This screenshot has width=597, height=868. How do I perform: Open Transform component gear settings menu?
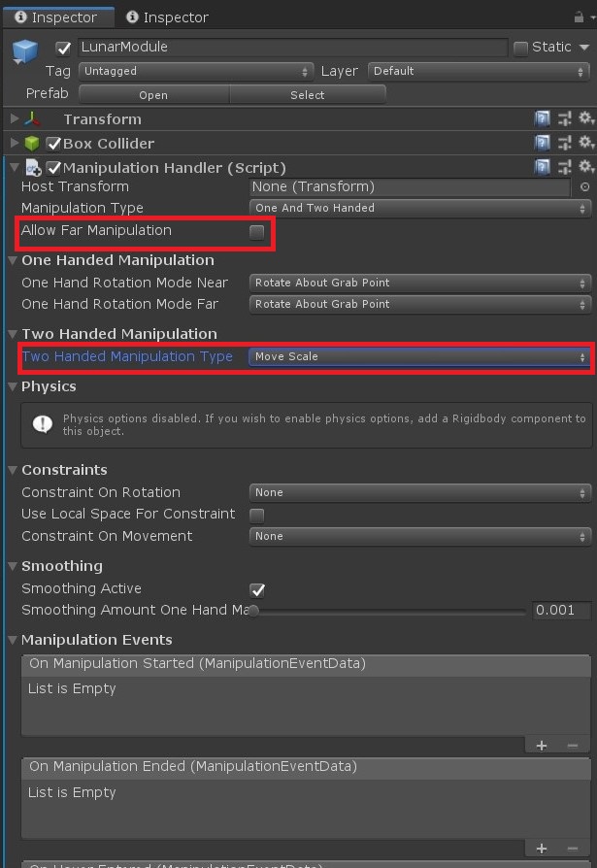pyautogui.click(x=586, y=117)
